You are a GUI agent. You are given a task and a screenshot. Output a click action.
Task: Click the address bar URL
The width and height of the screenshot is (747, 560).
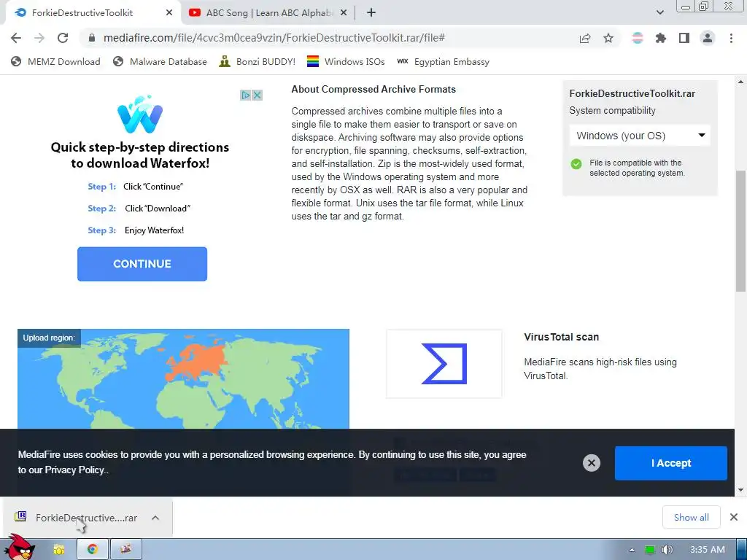[x=274, y=38]
